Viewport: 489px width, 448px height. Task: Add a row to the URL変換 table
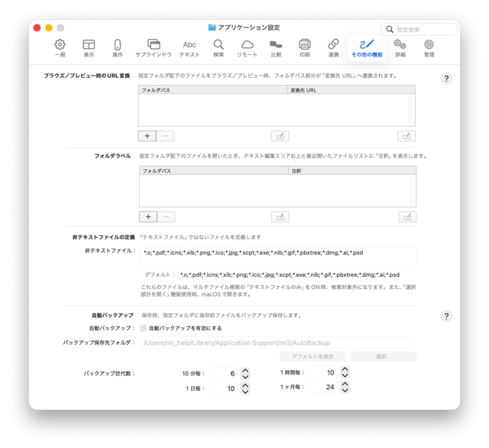[x=147, y=136]
